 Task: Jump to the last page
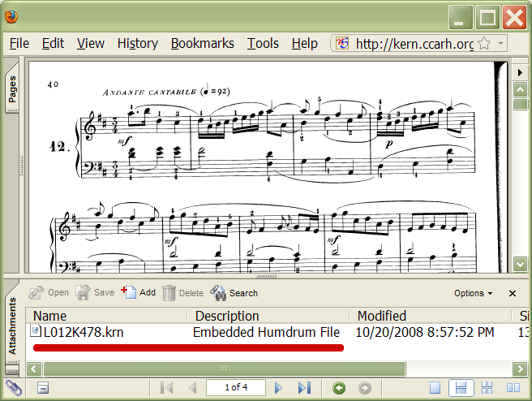tap(304, 388)
